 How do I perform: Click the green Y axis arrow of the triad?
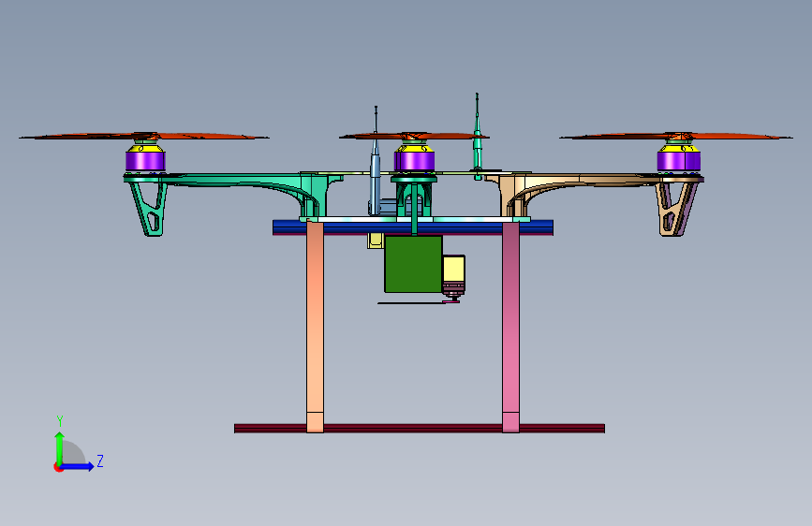click(x=60, y=447)
